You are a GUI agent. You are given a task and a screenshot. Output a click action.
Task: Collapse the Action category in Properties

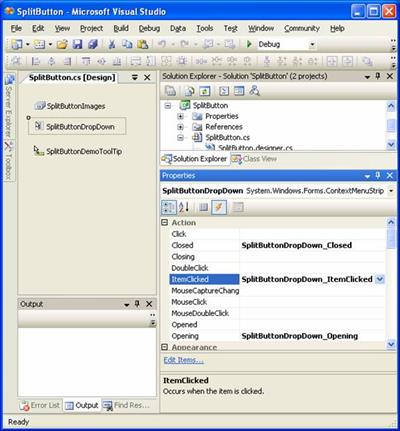tap(165, 222)
